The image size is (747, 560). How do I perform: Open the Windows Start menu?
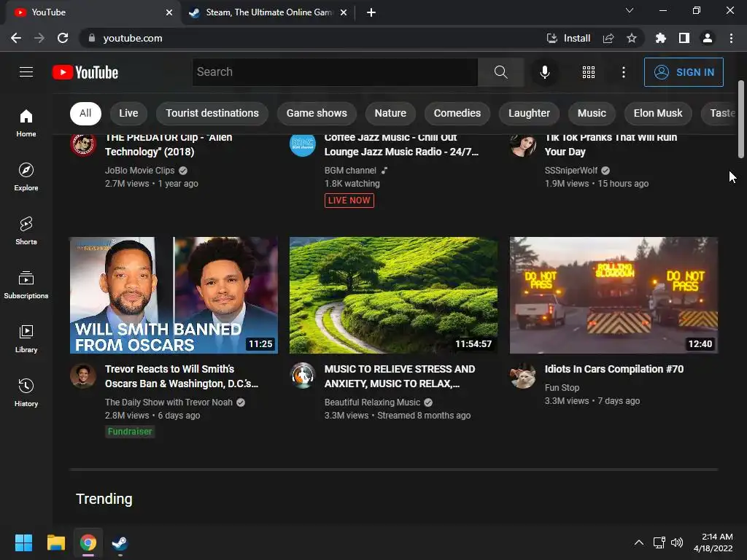point(23,542)
